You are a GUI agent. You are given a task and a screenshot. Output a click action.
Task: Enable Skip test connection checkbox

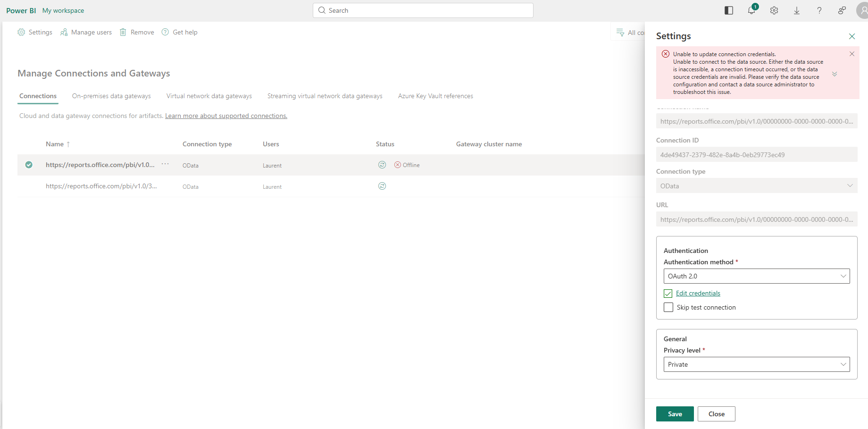668,307
